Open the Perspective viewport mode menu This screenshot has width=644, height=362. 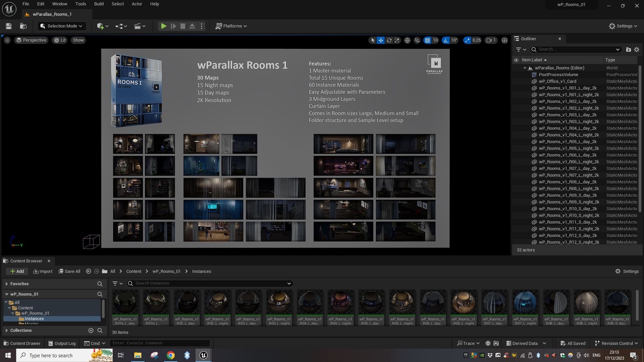(x=31, y=40)
